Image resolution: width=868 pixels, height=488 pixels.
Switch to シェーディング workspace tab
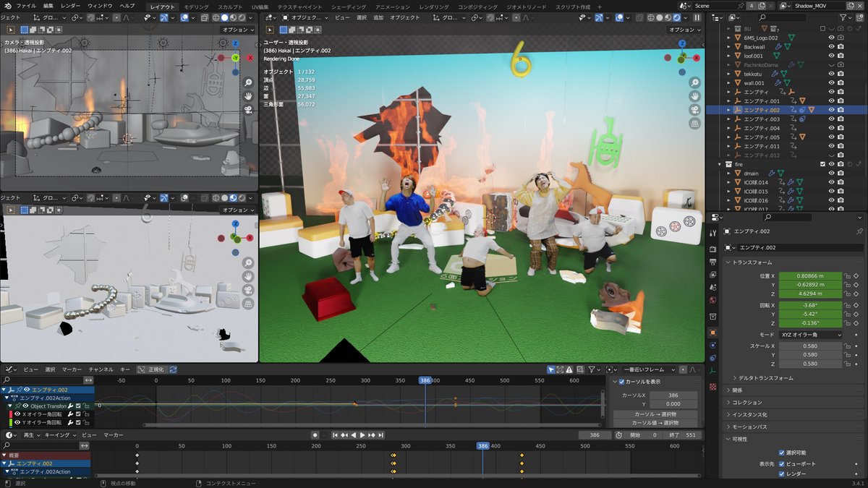349,7
